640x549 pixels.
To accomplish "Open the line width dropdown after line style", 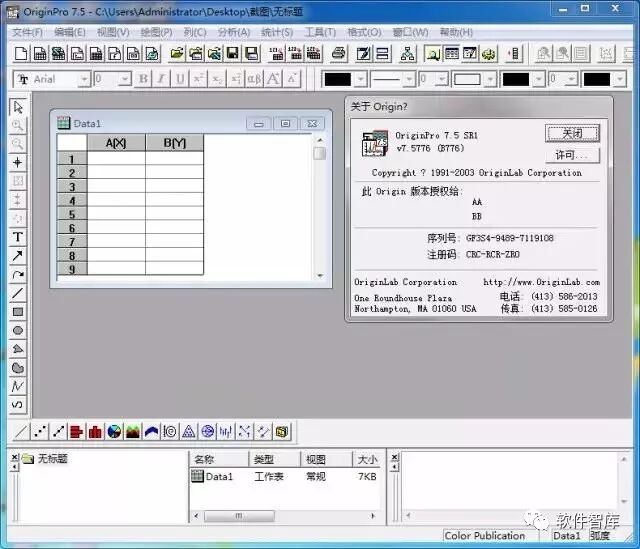I will point(442,79).
